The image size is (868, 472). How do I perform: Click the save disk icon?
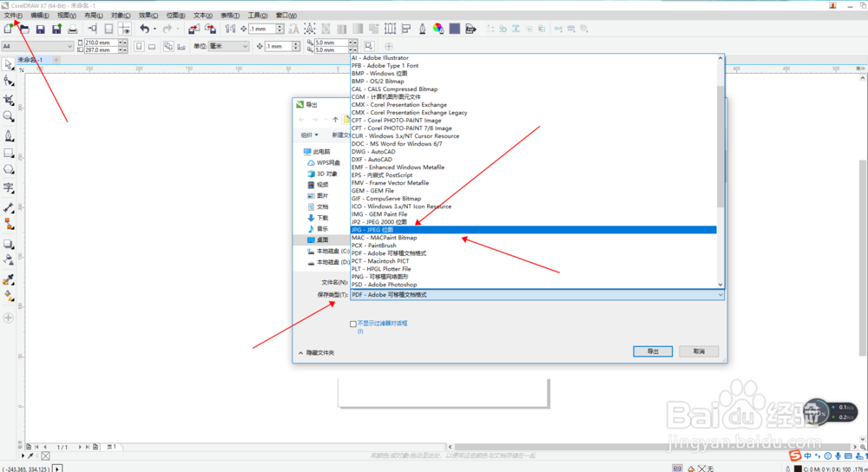[40, 29]
